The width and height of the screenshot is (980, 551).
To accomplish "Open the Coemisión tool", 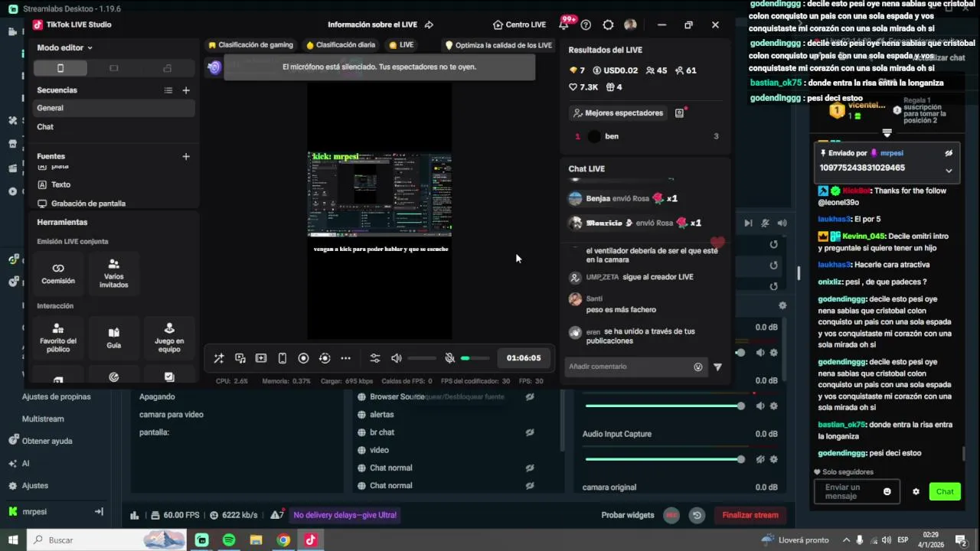I will (x=58, y=273).
